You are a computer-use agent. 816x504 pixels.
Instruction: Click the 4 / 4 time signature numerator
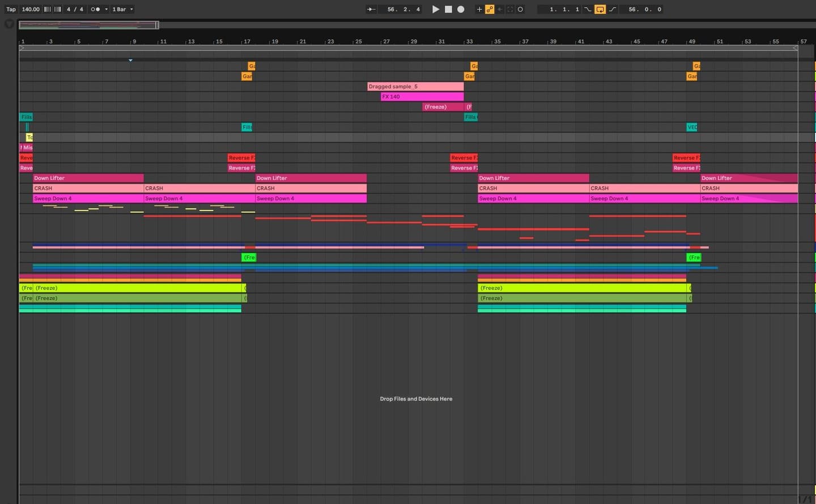tap(69, 9)
